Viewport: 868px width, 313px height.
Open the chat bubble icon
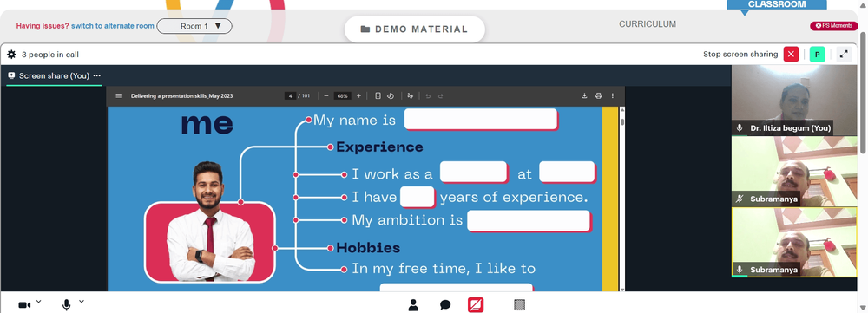(445, 304)
